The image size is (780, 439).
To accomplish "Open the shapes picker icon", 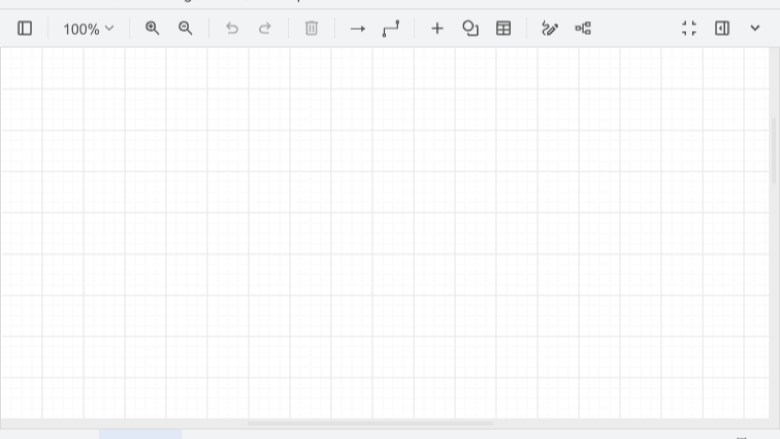I will pos(471,28).
